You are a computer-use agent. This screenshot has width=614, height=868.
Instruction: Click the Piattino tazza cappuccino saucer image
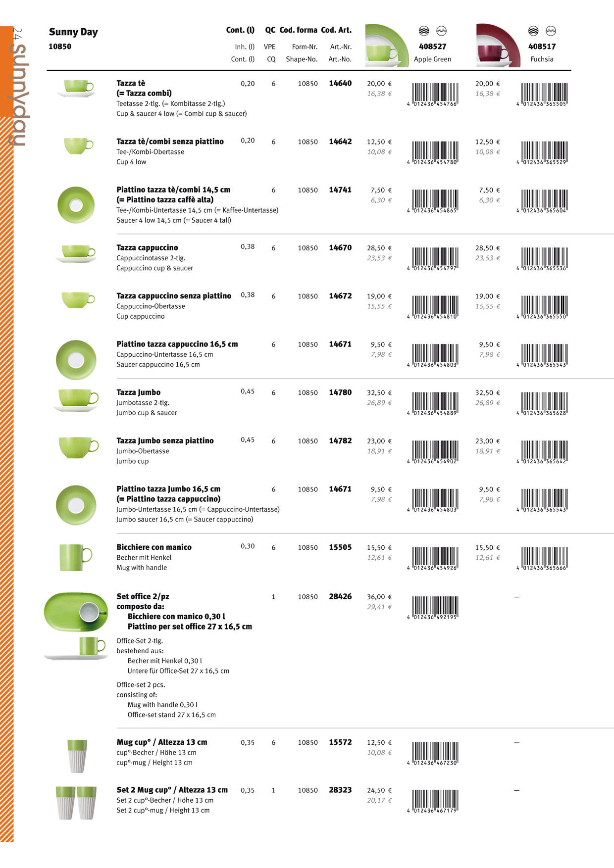(76, 360)
